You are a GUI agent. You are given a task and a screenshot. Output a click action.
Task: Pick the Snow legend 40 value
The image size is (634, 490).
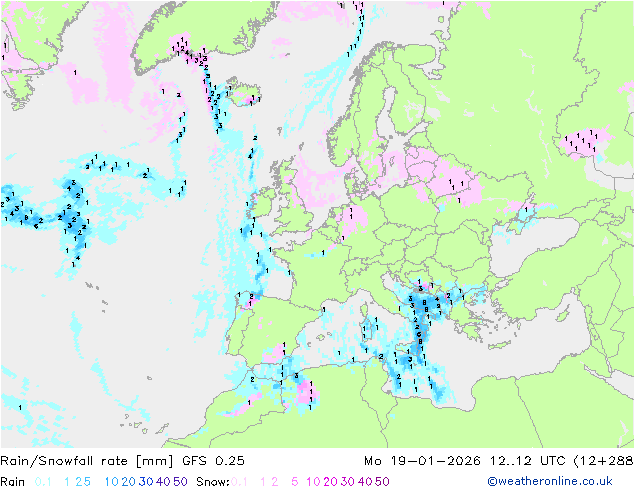365,482
